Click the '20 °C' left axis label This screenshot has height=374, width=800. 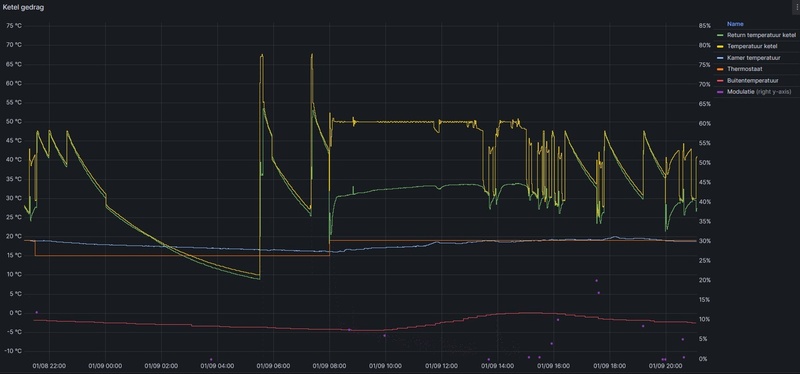[x=14, y=236]
